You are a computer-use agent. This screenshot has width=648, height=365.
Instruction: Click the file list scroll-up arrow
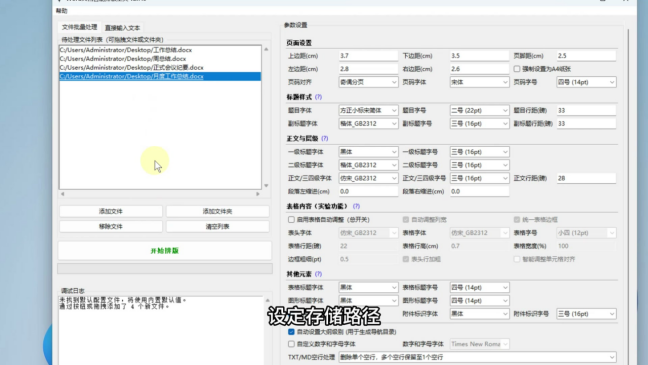coord(266,49)
